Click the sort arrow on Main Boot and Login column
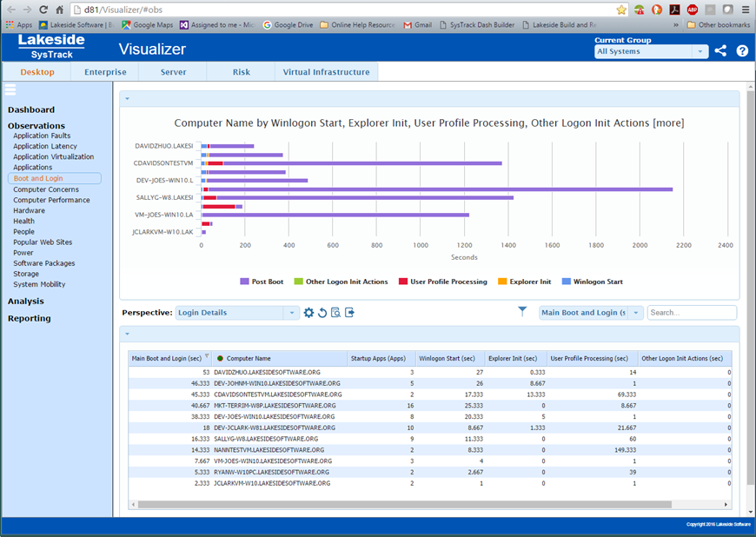The height and width of the screenshot is (537, 756). pos(207,356)
